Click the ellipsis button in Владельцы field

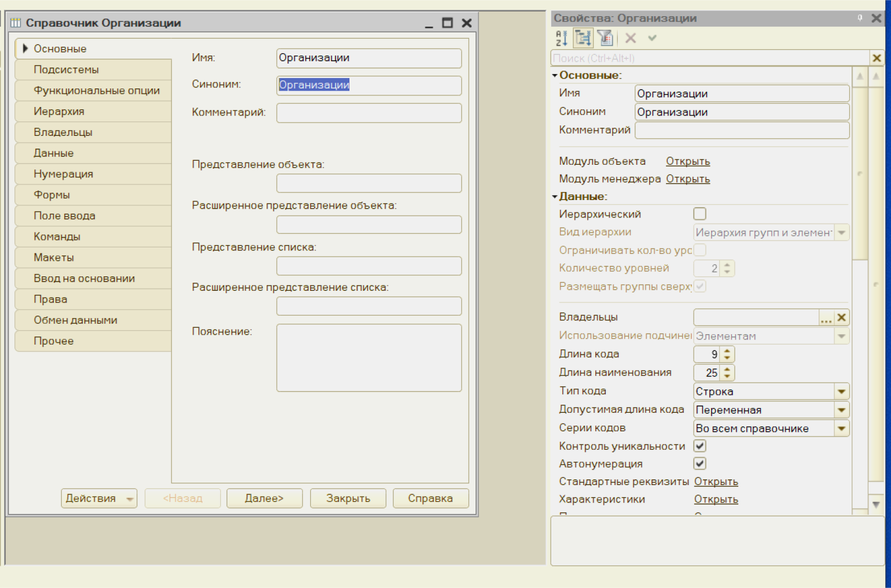pyautogui.click(x=826, y=317)
